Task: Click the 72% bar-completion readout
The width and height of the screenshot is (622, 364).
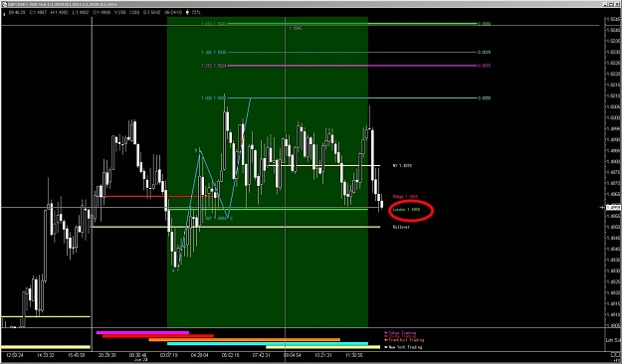Action: tap(196, 12)
